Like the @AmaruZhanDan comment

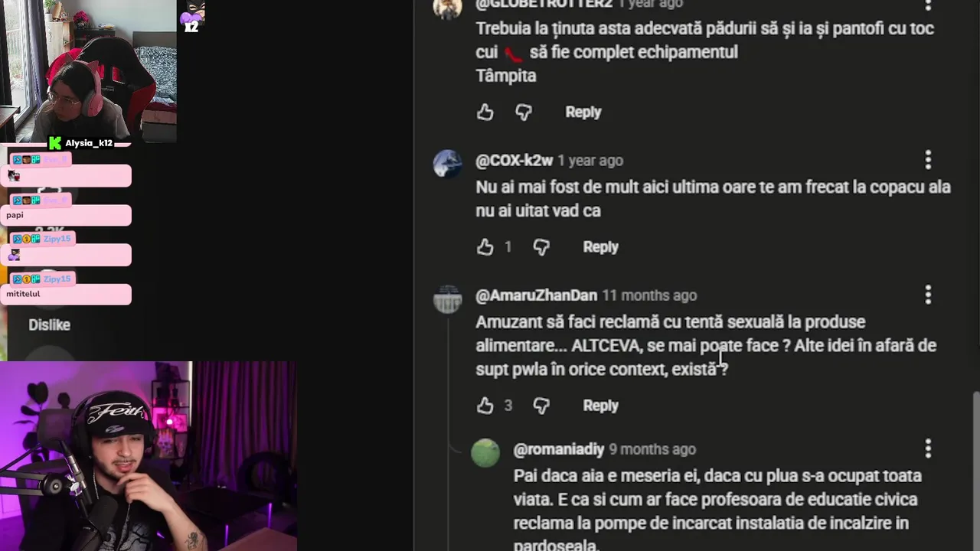click(x=485, y=406)
